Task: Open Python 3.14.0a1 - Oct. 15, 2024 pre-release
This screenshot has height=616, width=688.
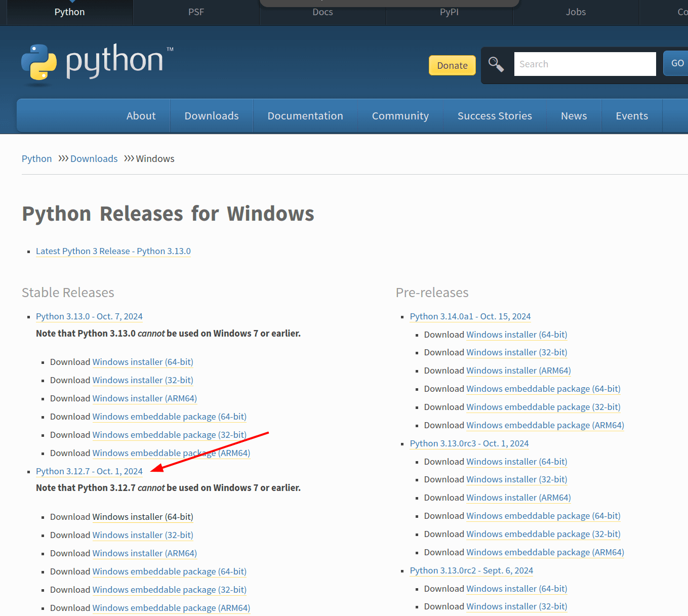Action: pos(470,316)
